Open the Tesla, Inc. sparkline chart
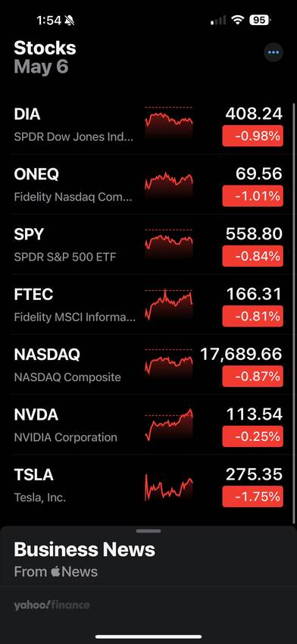Screen dimensions: 297x644 168,487
